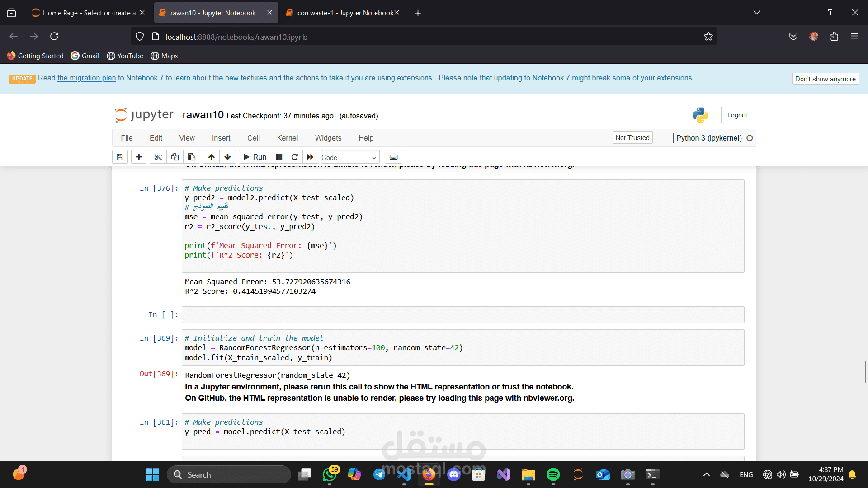Open a new browser tab
868x488 pixels.
tap(418, 13)
